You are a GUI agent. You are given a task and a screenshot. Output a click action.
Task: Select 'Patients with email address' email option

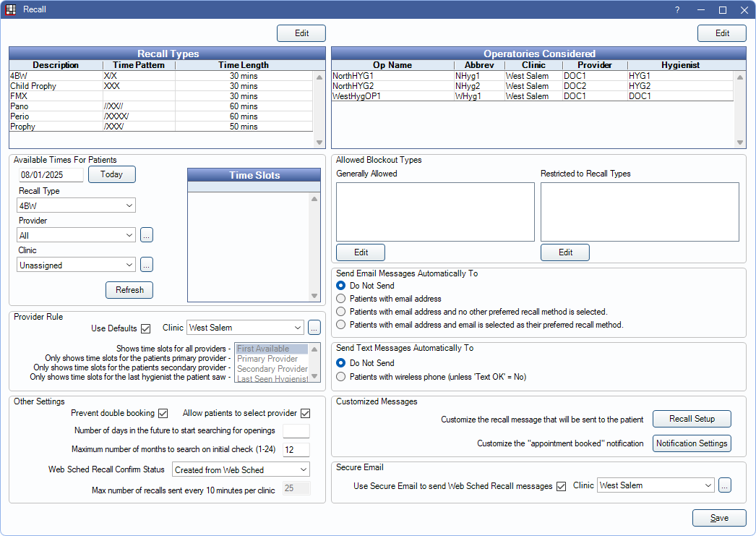(x=342, y=299)
